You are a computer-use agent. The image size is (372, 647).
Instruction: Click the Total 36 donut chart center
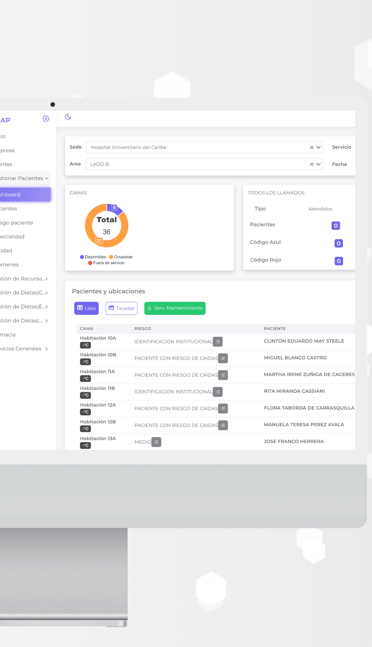click(x=106, y=225)
